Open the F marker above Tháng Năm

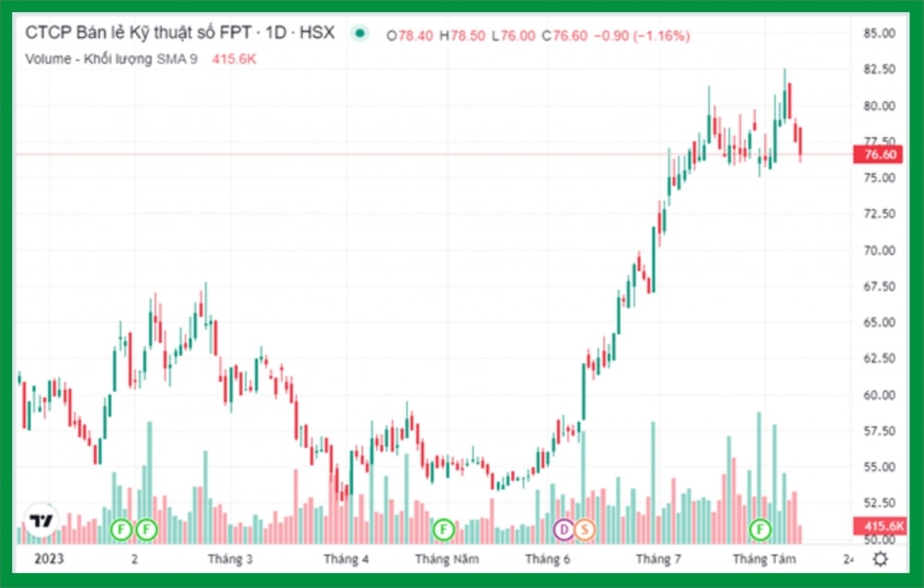point(444,529)
